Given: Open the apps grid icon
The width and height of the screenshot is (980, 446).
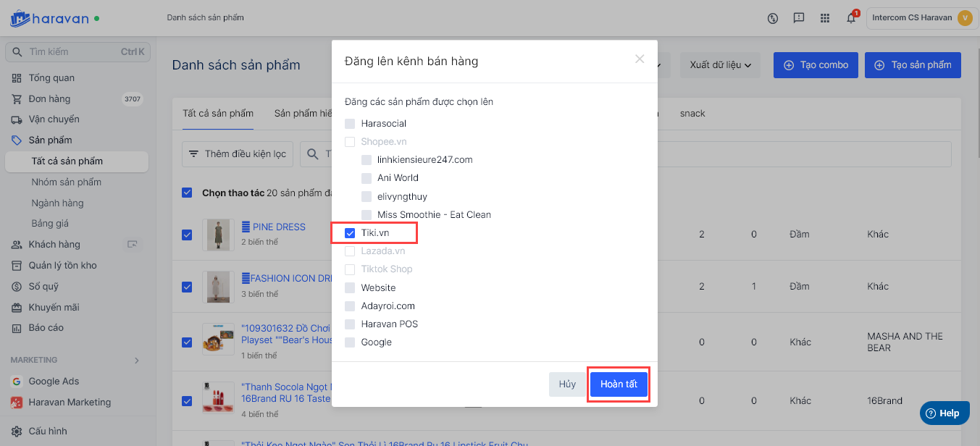Looking at the screenshot, I should [825, 18].
